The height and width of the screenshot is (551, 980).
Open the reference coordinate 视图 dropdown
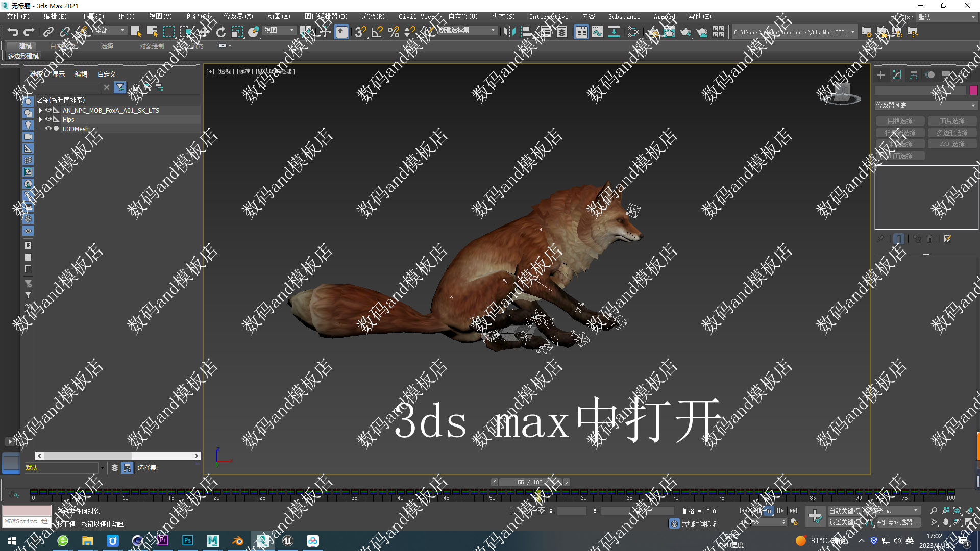click(x=279, y=31)
